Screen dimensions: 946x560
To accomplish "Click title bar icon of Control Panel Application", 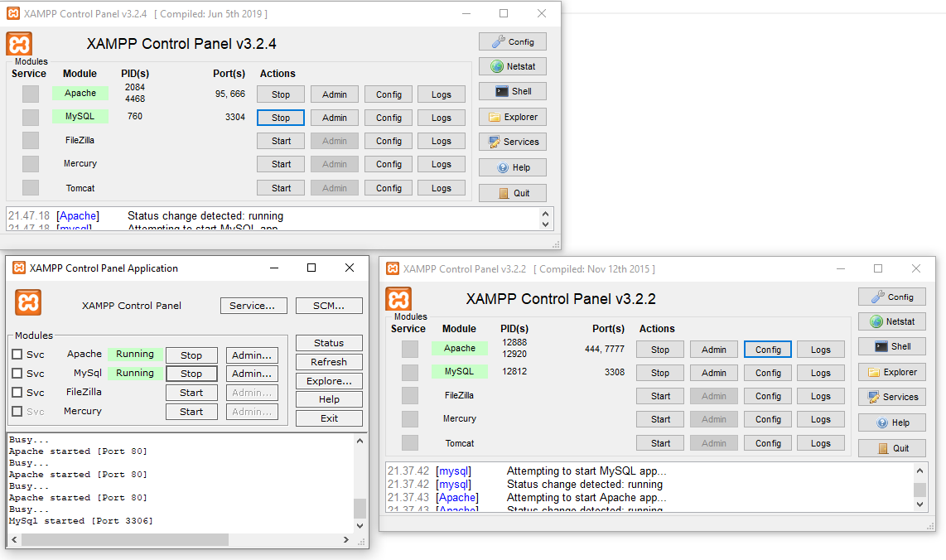I will click(x=19, y=268).
